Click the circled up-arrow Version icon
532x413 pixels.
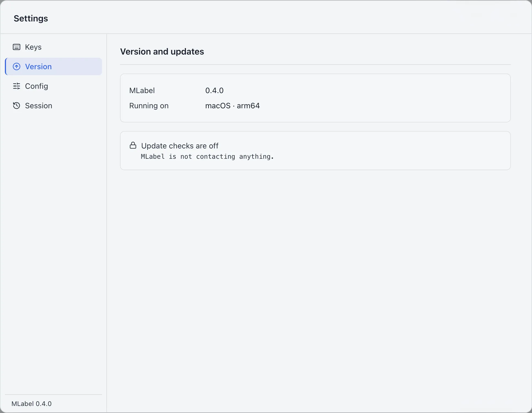tap(17, 66)
